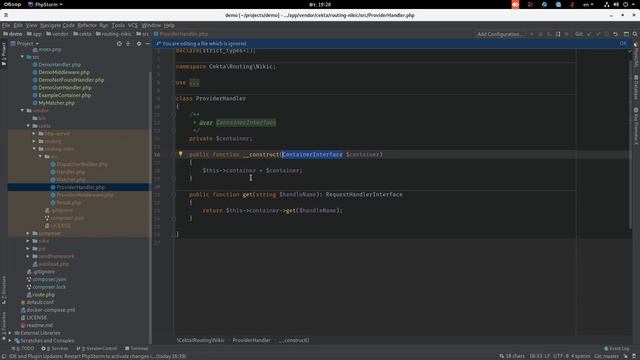Viewport: 640px width, 360px height.
Task: Click the orange tray icon in the top bar
Action: pyautogui.click(x=516, y=4)
